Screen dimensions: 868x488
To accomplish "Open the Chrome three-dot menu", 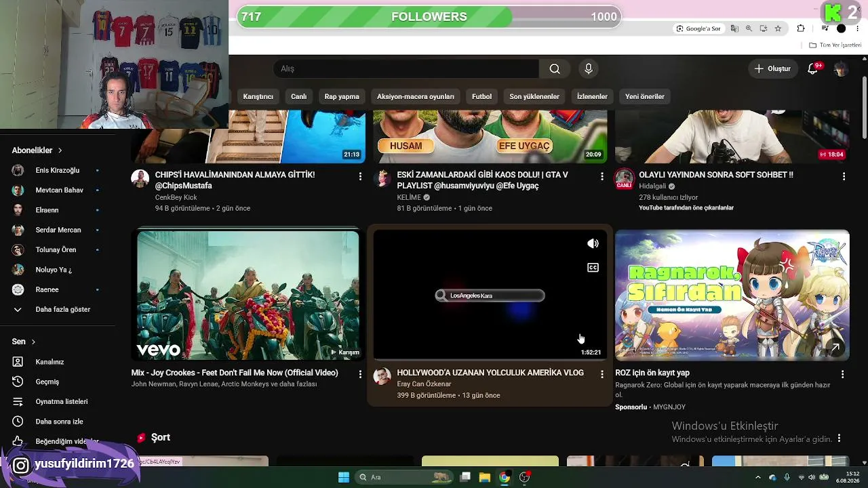I will [x=858, y=28].
